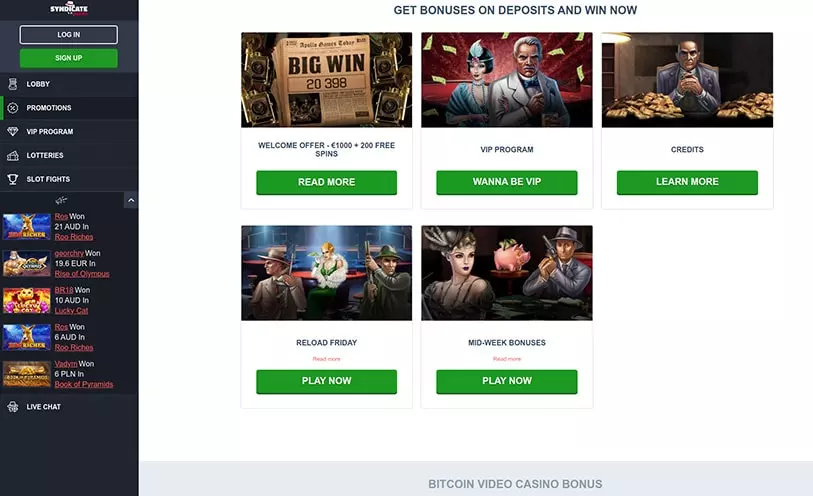Click the megaphone winners feed icon
This screenshot has height=496, width=813.
click(x=61, y=200)
